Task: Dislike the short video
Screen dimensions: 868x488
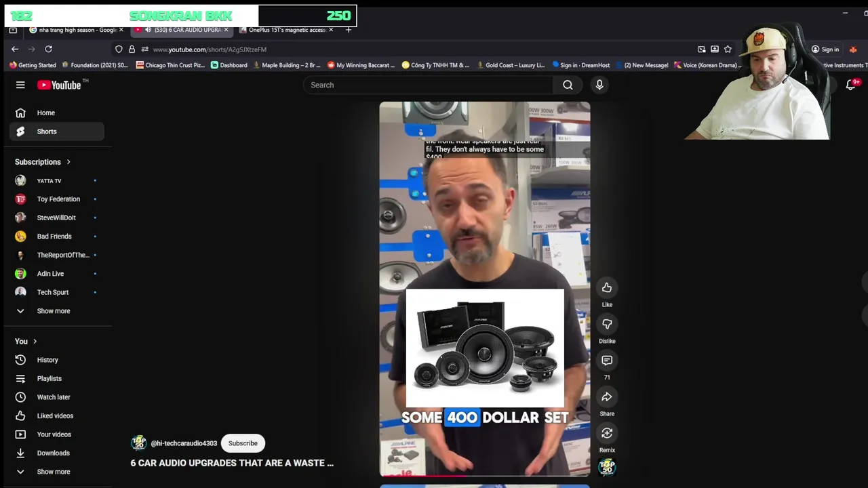Action: 607,325
